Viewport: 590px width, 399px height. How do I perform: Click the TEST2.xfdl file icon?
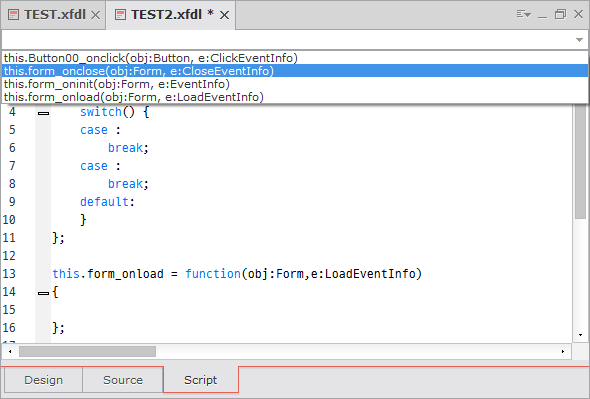(120, 15)
